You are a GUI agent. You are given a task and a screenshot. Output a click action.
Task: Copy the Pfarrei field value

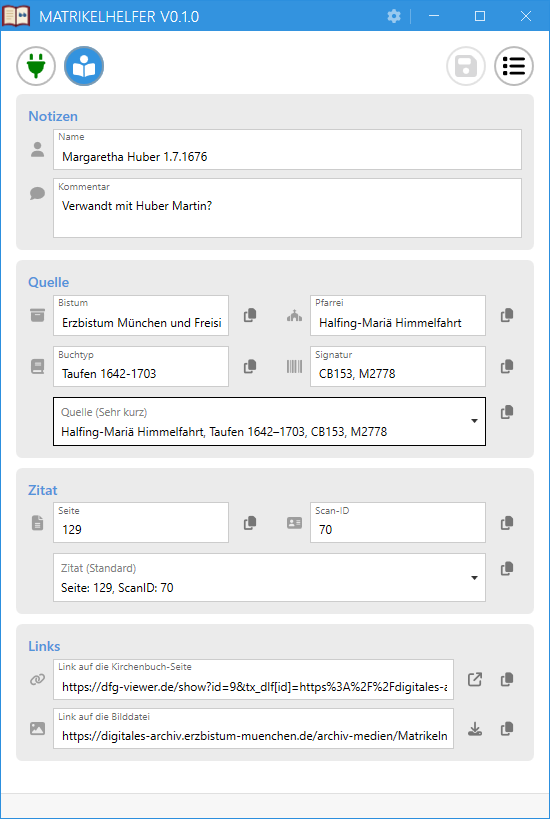507,315
